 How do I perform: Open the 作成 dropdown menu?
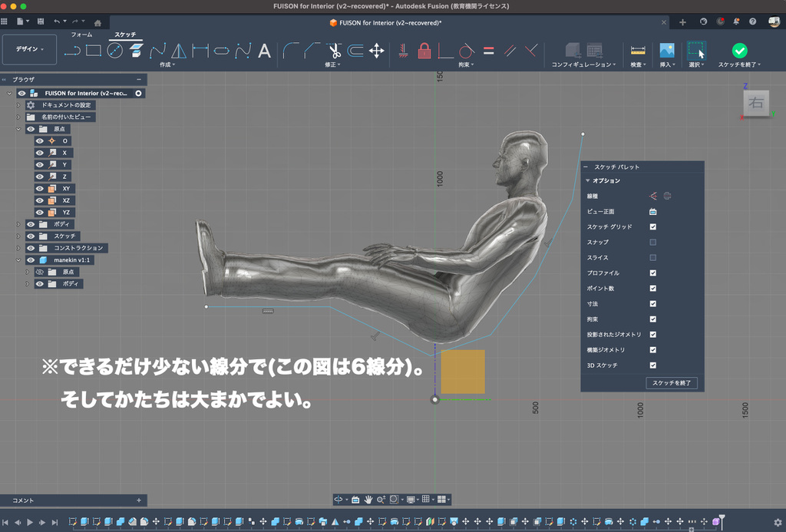(167, 65)
